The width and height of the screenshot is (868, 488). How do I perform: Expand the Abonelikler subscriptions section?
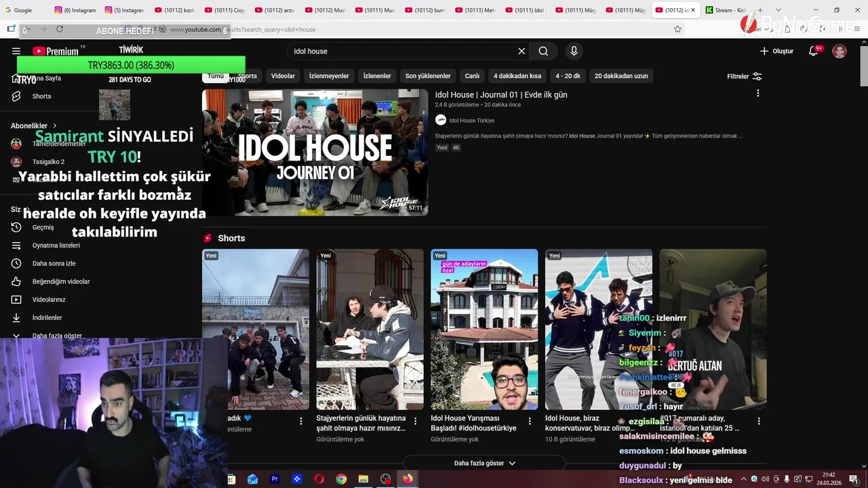click(x=34, y=125)
